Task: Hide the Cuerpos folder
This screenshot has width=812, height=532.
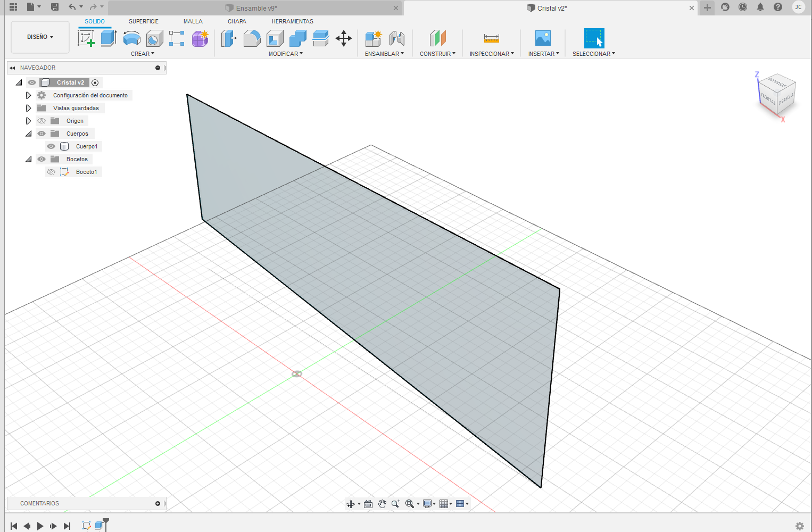Action: (x=42, y=134)
